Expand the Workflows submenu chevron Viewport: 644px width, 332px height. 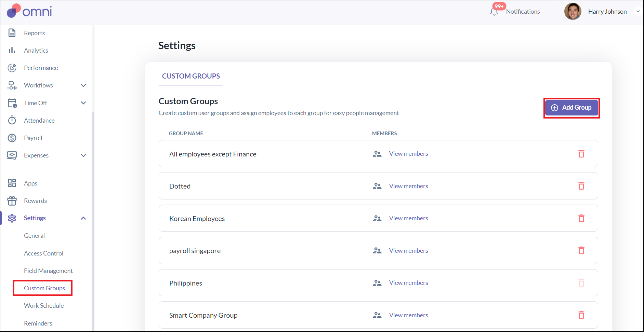click(x=83, y=85)
